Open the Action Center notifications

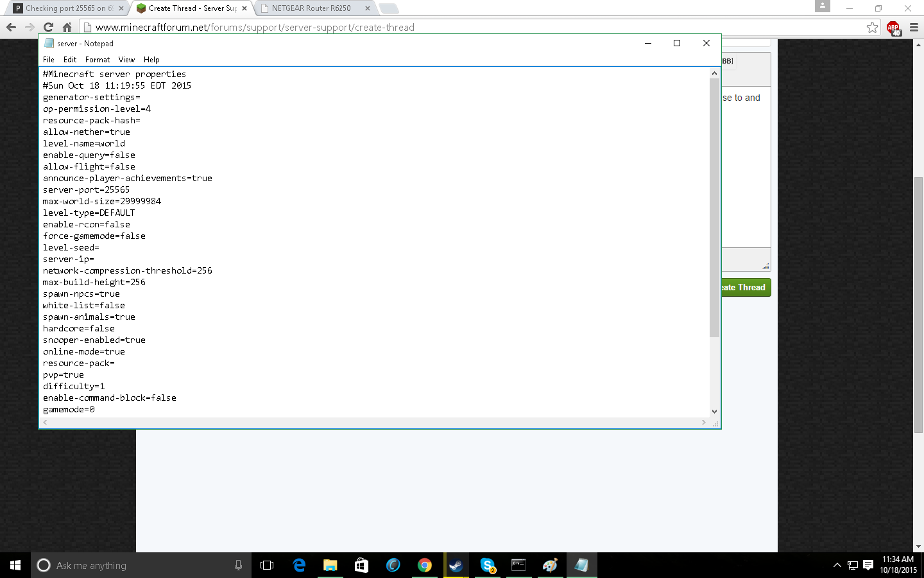(x=868, y=565)
